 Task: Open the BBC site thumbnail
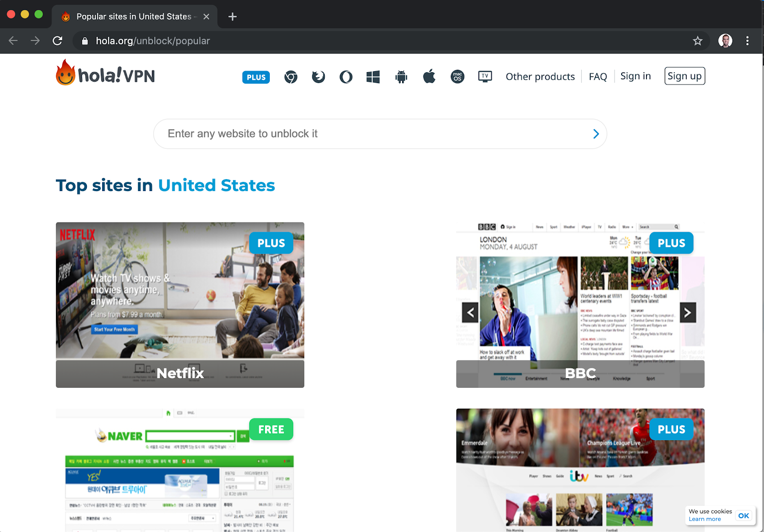[x=580, y=305]
